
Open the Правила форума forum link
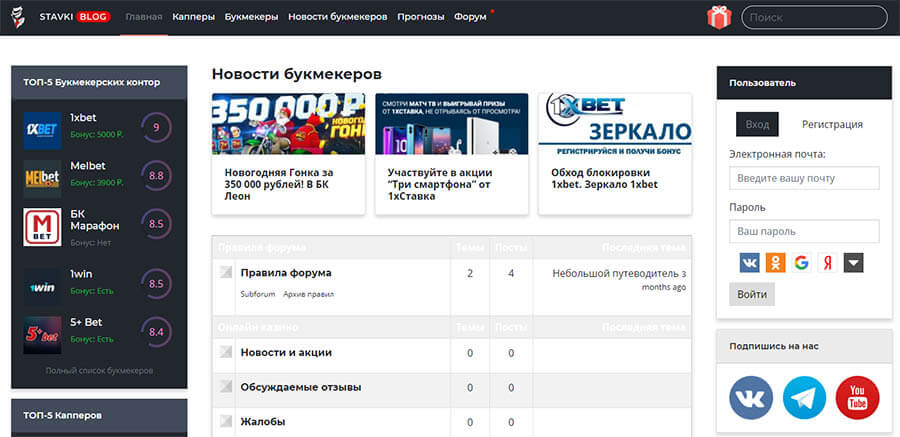point(286,273)
